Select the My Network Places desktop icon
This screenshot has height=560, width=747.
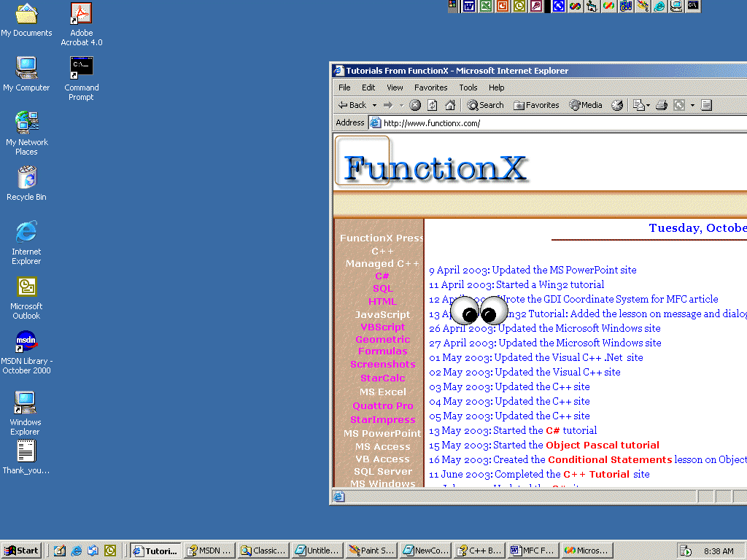27,133
